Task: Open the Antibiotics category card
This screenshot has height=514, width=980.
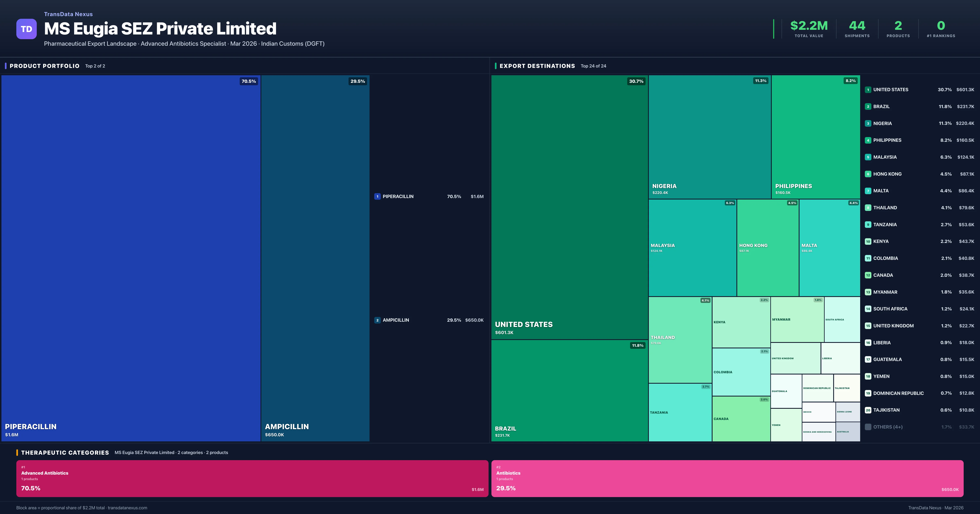Action: [x=727, y=478]
